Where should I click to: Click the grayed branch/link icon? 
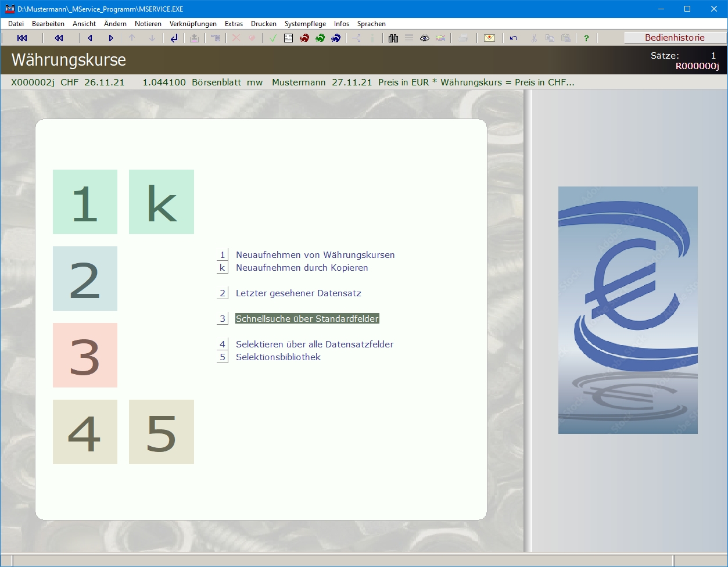[x=356, y=38]
